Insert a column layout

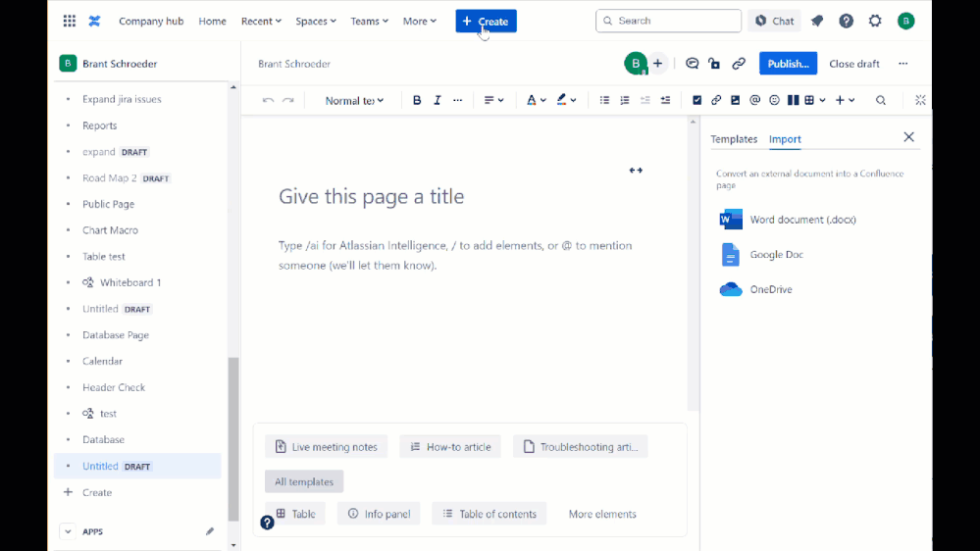coord(794,100)
